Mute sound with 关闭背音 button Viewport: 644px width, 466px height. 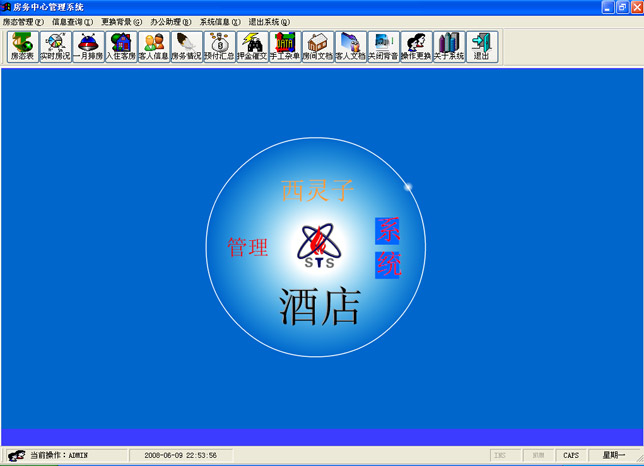[383, 46]
